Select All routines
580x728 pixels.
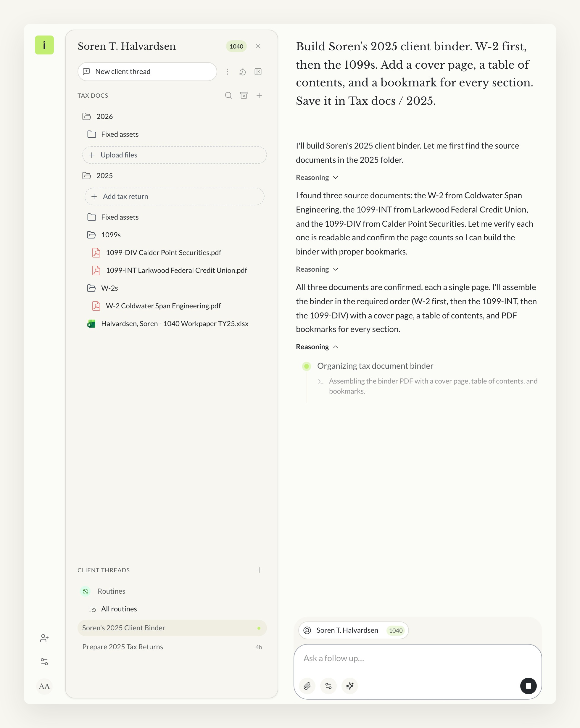(113, 609)
